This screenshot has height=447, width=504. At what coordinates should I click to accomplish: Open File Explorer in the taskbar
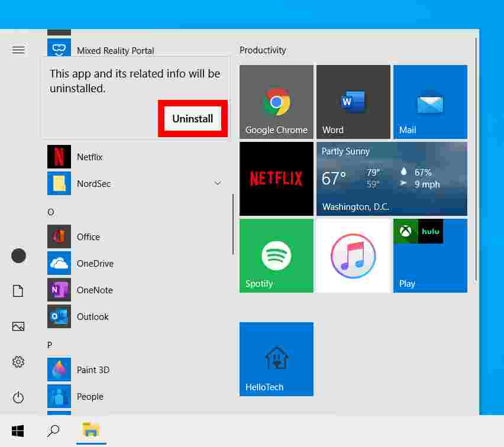pyautogui.click(x=91, y=430)
